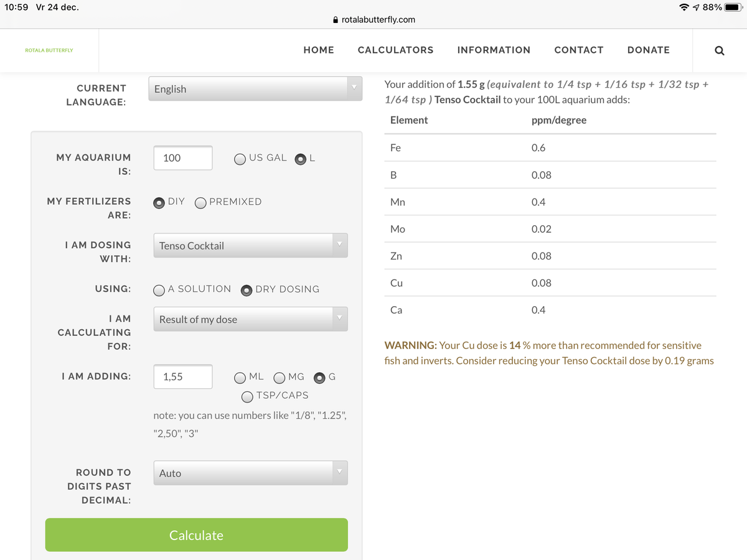This screenshot has height=560, width=747.
Task: Click the aquarium volume input field
Action: tap(183, 158)
